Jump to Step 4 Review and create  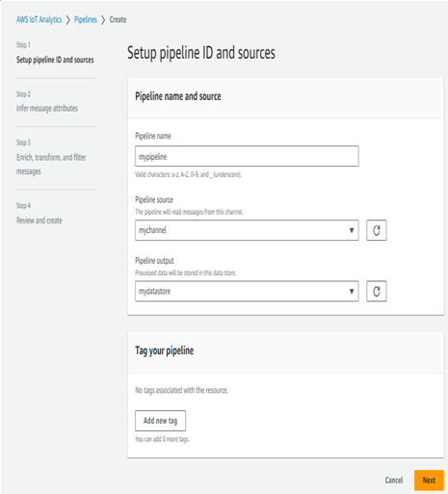click(40, 221)
